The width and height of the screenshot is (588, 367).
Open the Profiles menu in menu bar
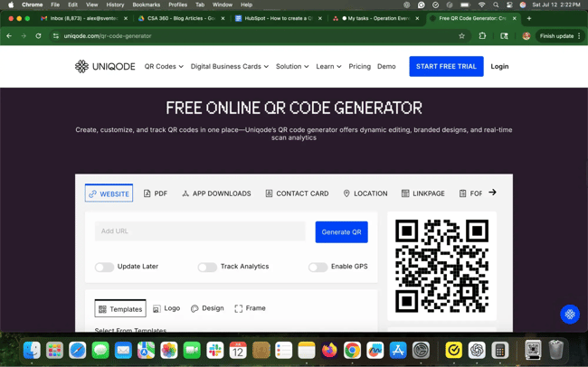(x=177, y=5)
